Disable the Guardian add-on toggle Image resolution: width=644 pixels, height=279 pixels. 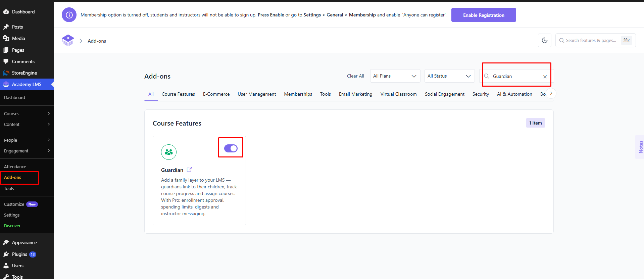[231, 148]
